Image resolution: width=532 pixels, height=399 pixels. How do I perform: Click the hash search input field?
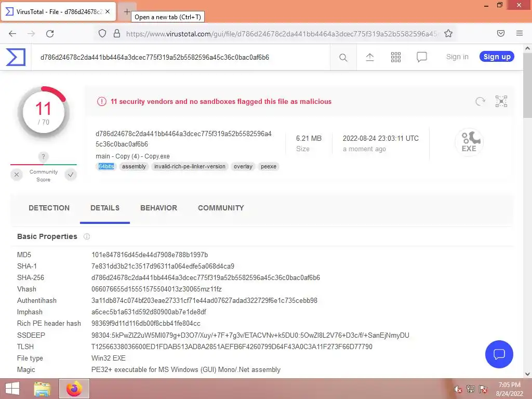click(x=180, y=57)
